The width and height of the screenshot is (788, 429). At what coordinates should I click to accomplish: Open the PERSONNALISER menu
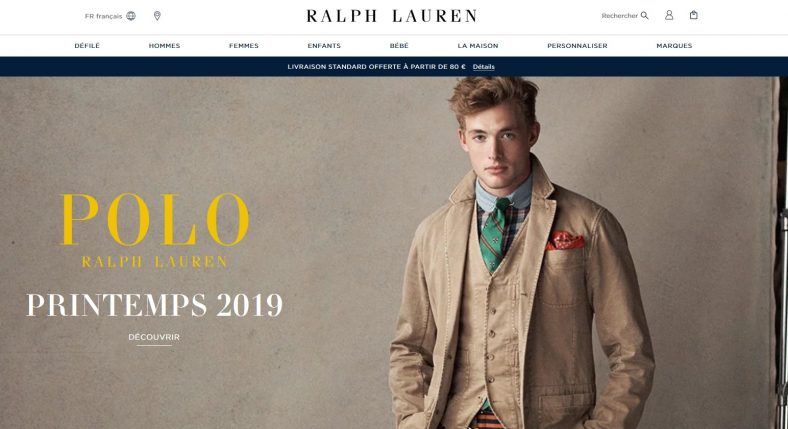(x=577, y=46)
